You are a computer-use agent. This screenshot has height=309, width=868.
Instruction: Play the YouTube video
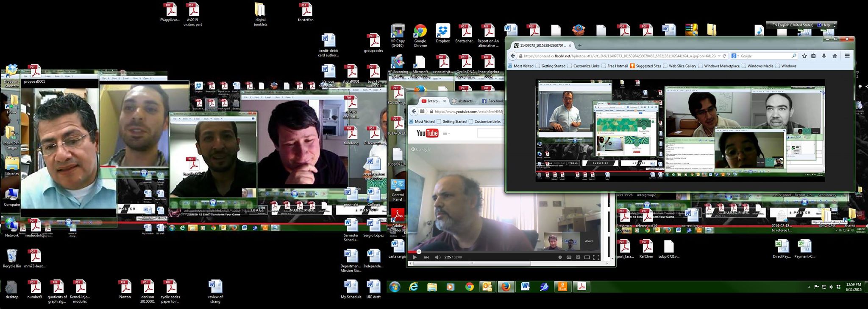(415, 257)
